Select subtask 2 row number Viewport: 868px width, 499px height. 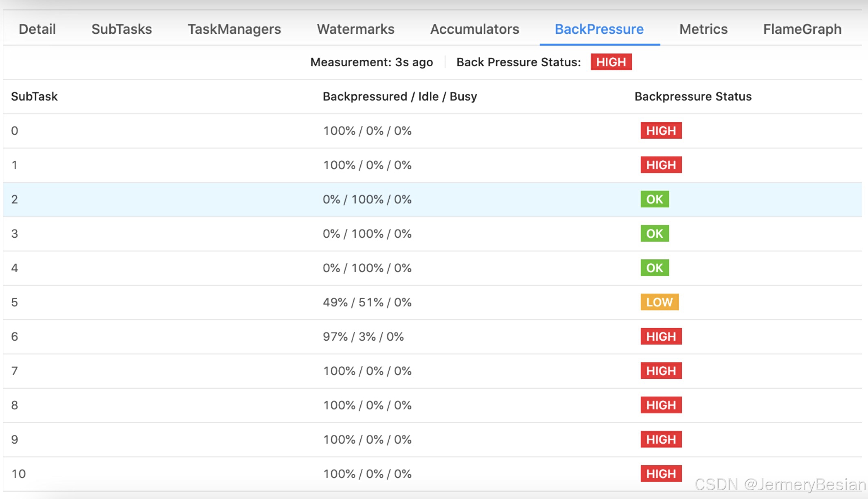click(x=15, y=199)
